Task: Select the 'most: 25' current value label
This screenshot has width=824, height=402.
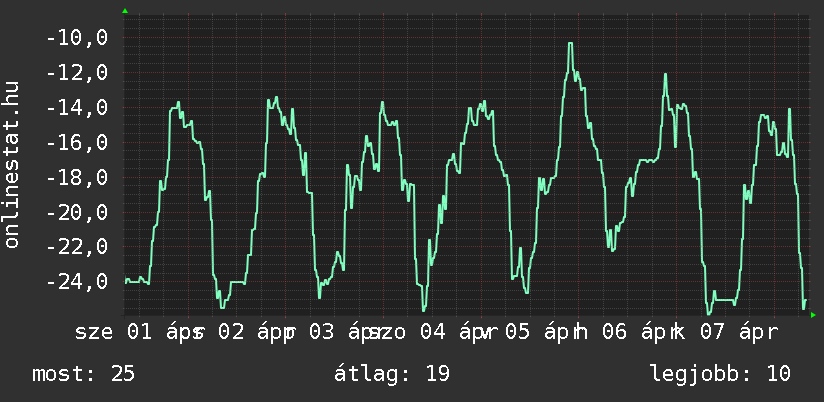Action: pos(83,374)
